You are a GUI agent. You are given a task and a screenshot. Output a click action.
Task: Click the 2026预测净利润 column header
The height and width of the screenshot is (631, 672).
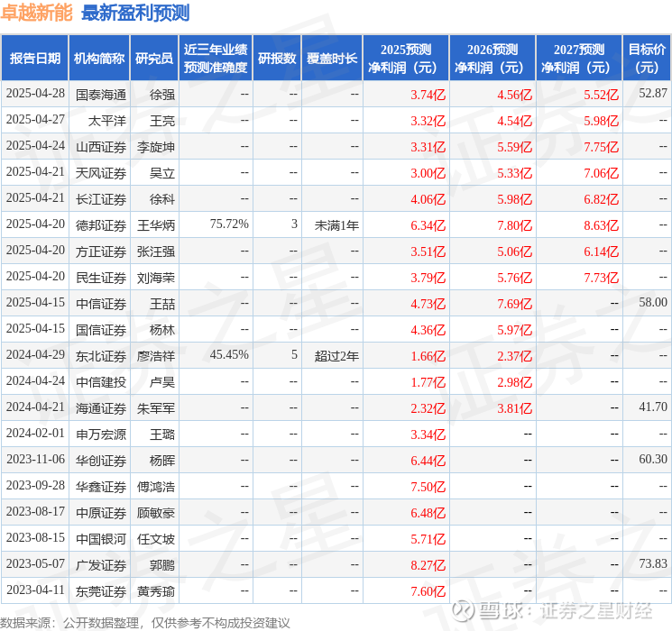point(492,59)
